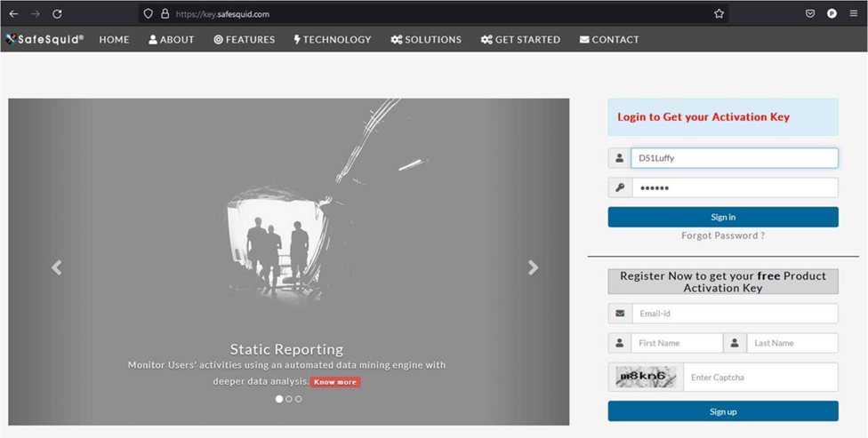Click the SafeSquid logo

pyautogui.click(x=44, y=39)
